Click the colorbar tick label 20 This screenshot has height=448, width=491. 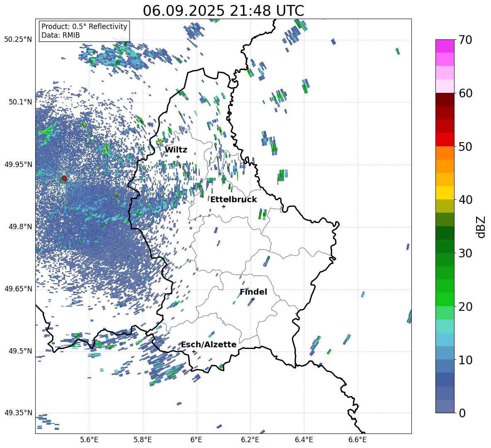click(465, 307)
